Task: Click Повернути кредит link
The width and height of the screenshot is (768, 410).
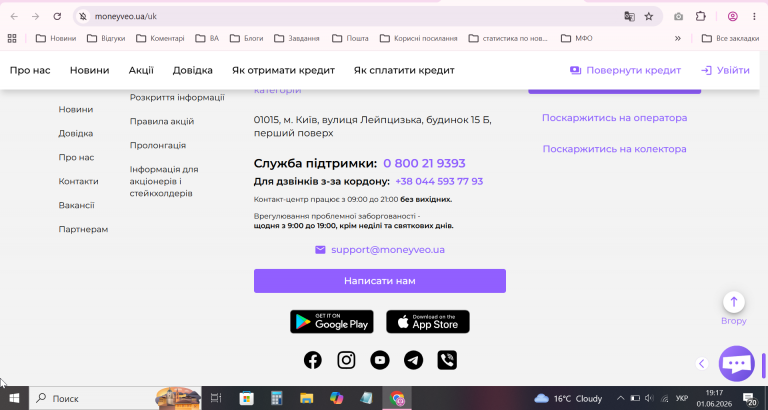Action: [625, 70]
